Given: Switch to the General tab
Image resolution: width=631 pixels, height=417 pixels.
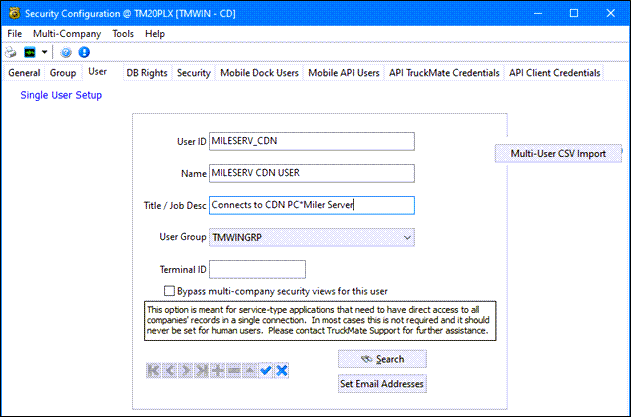Looking at the screenshot, I should (x=24, y=73).
